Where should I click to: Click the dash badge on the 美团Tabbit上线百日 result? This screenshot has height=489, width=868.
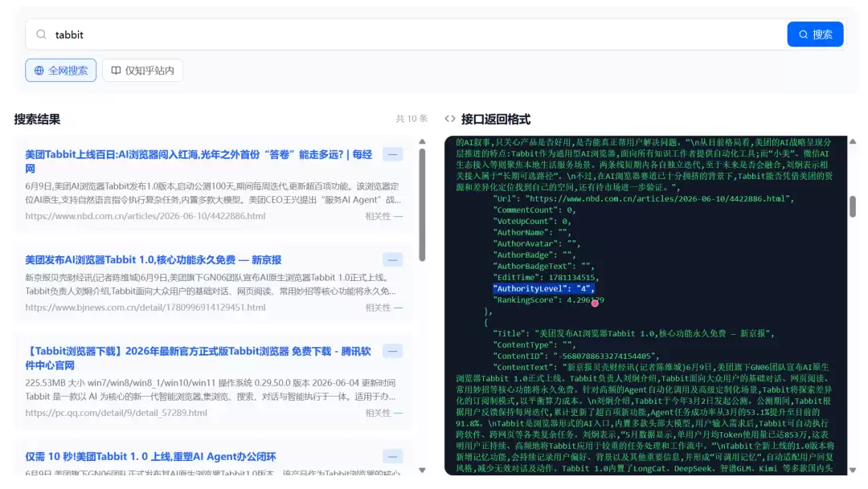click(x=392, y=154)
